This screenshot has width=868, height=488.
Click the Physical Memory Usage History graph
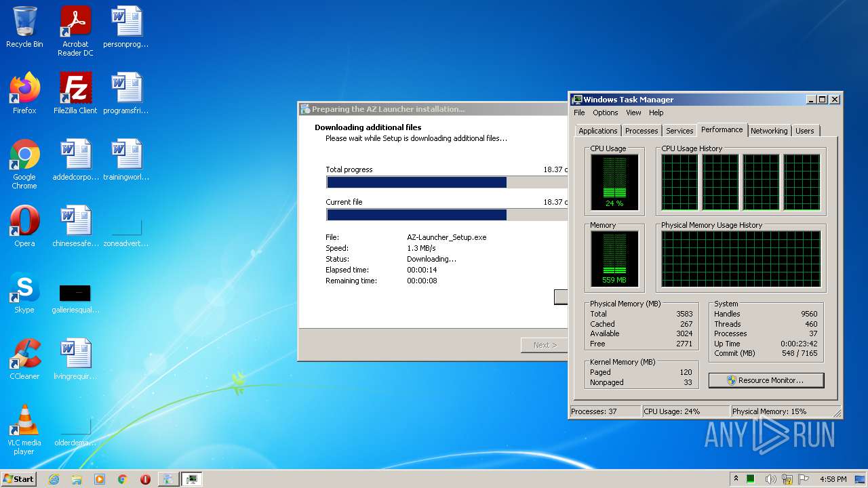click(x=741, y=258)
